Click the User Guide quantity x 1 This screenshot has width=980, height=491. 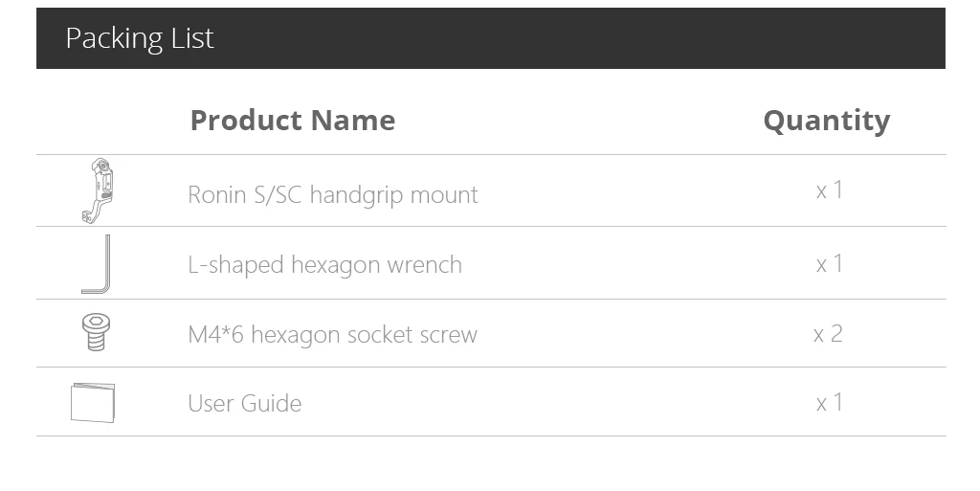(x=830, y=402)
